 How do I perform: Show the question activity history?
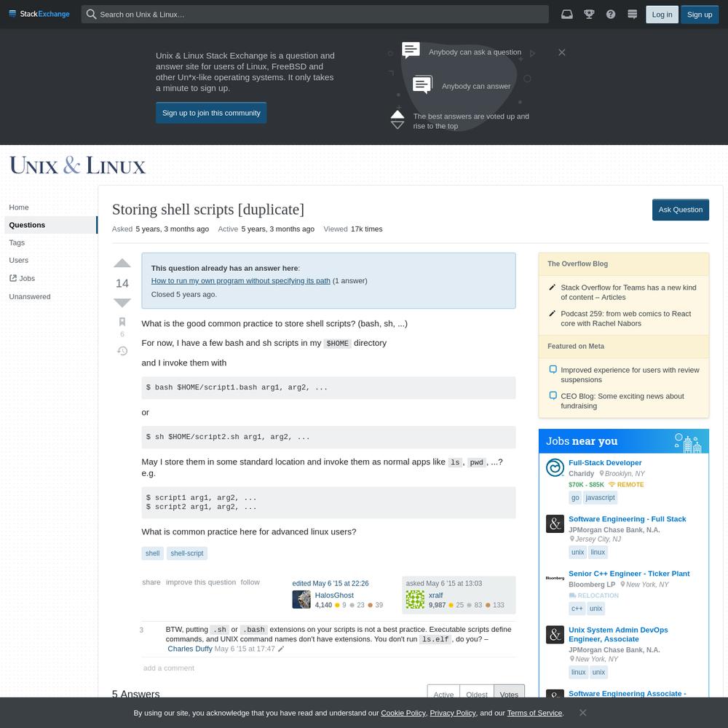(x=122, y=351)
